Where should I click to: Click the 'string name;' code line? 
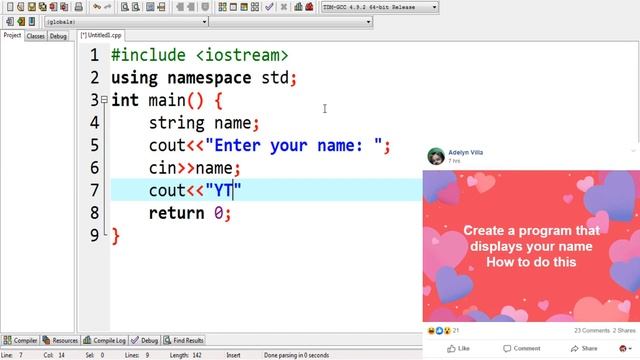(x=204, y=123)
